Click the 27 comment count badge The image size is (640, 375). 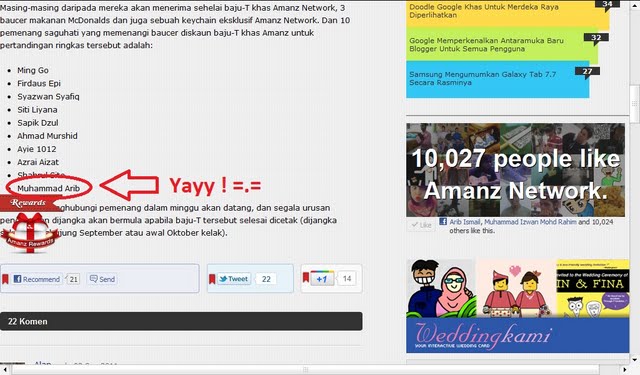587,71
